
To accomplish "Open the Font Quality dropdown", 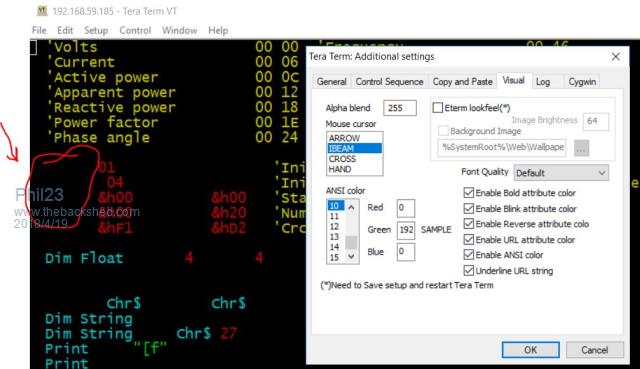I will tap(561, 173).
